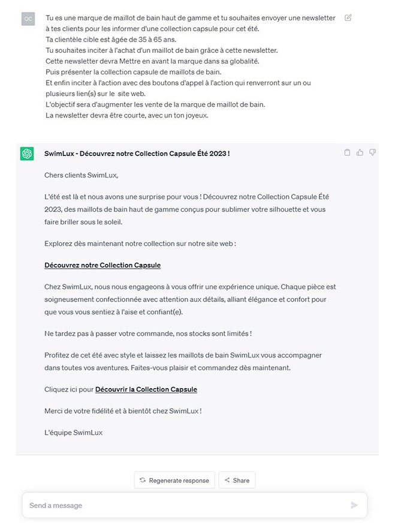
Task: Click the thumbs down icon
Action: click(372, 152)
